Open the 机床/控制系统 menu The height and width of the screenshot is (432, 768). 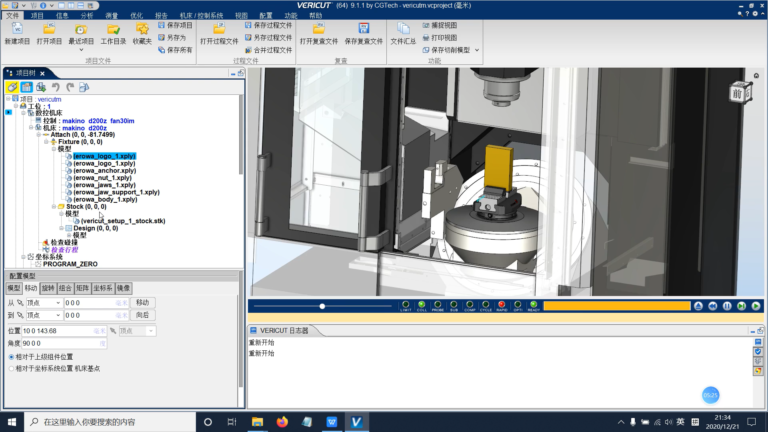point(201,16)
